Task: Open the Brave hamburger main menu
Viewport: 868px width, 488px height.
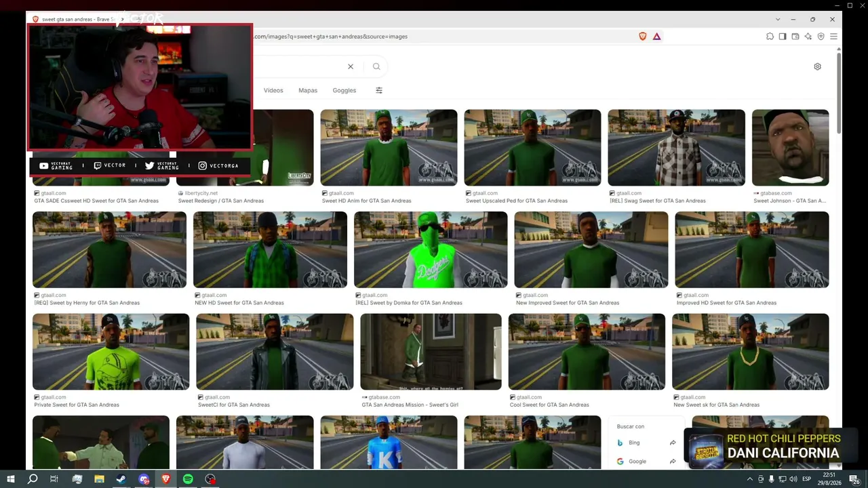Action: point(833,37)
